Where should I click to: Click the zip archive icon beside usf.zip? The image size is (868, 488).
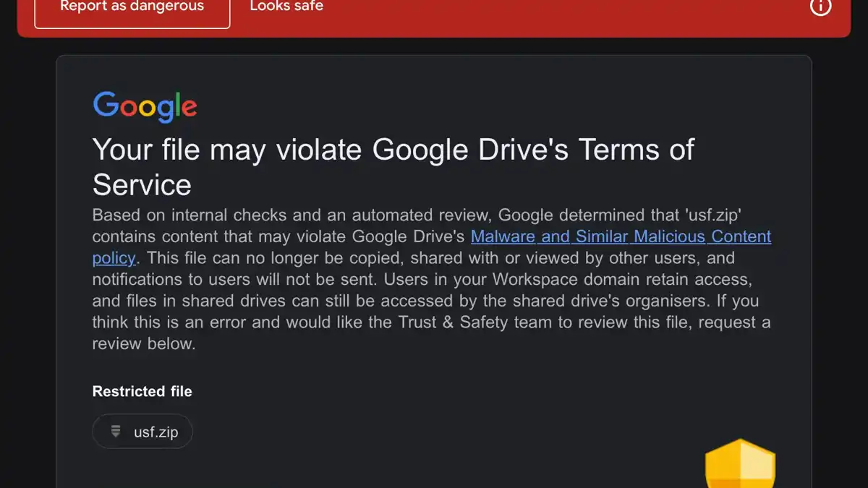[115, 432]
